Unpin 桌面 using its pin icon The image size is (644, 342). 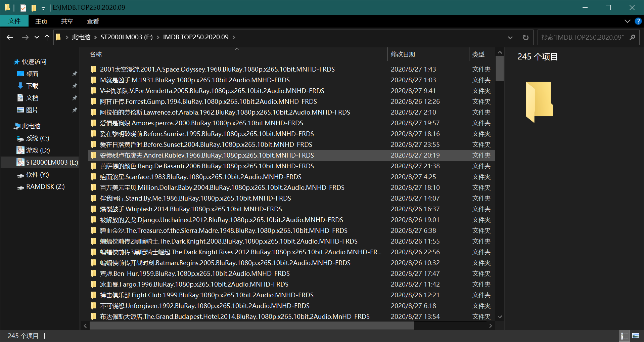point(75,74)
